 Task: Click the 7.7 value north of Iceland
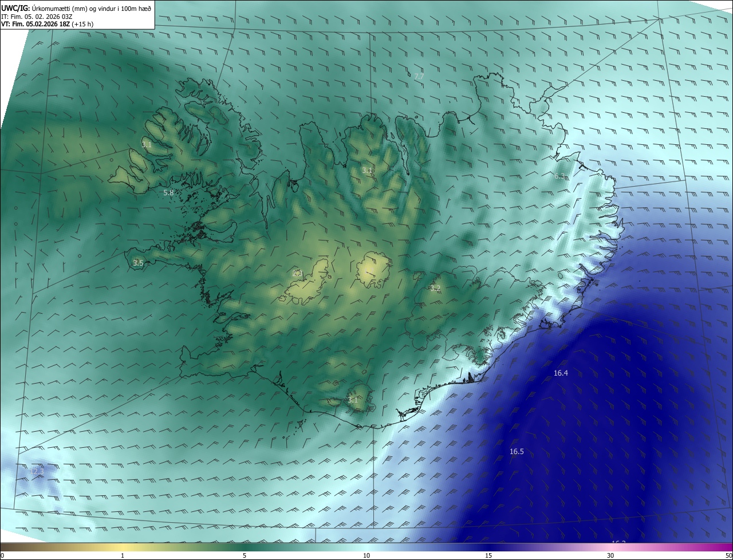click(x=419, y=76)
